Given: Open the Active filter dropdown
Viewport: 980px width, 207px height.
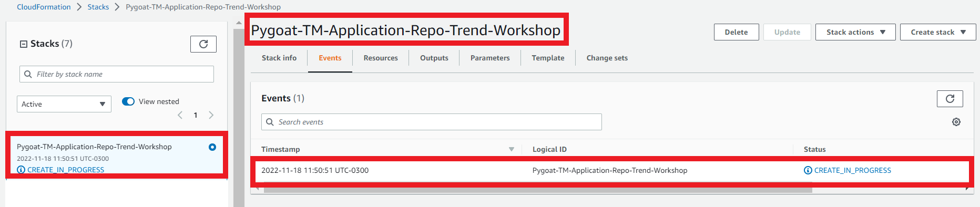Looking at the screenshot, I should [x=64, y=104].
